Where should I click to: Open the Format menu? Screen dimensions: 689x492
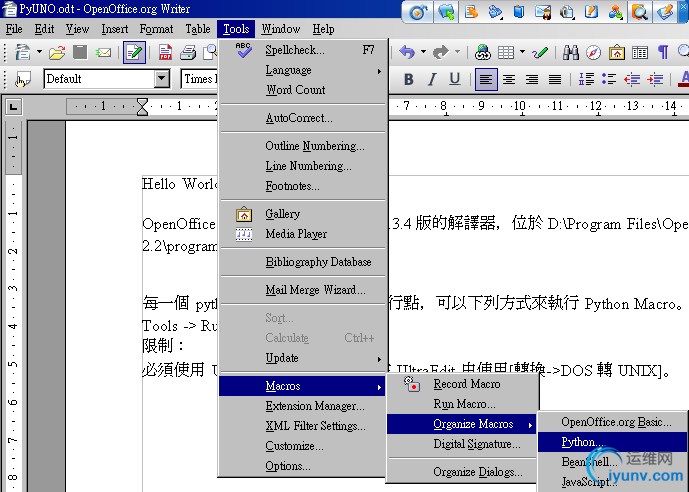click(156, 29)
